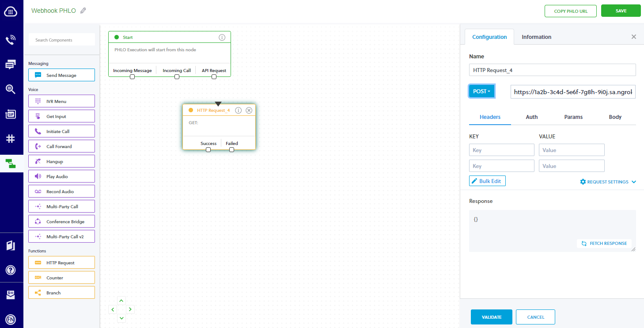
Task: Click the pencil icon to rename the PHLO
Action: (83, 10)
